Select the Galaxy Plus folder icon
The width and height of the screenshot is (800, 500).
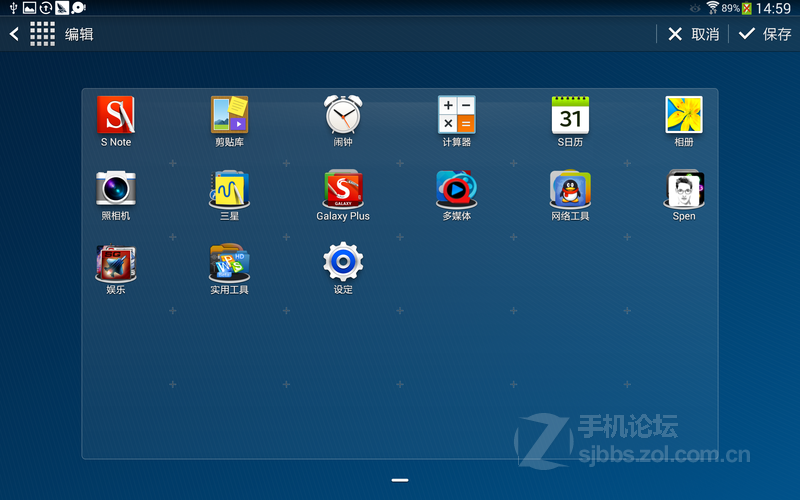tap(343, 189)
